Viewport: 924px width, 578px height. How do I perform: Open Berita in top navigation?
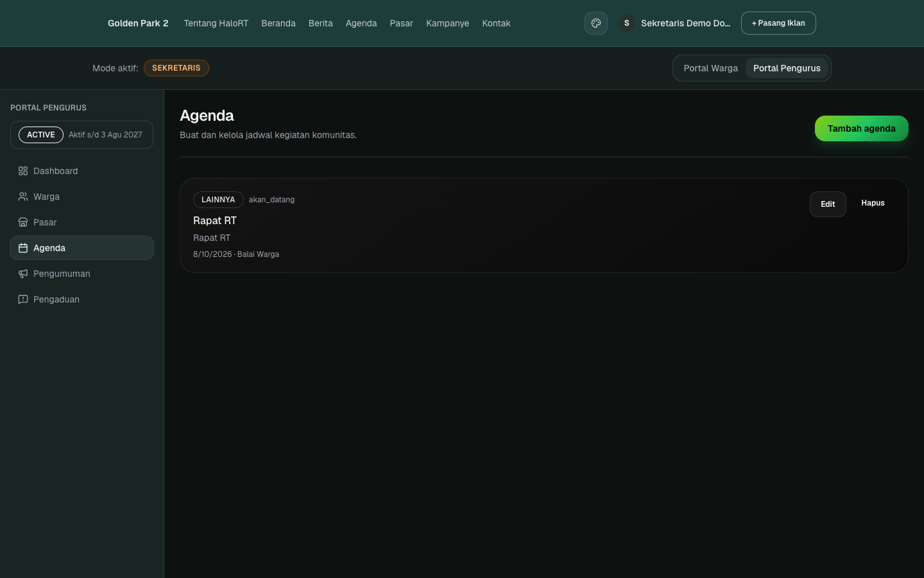point(320,23)
